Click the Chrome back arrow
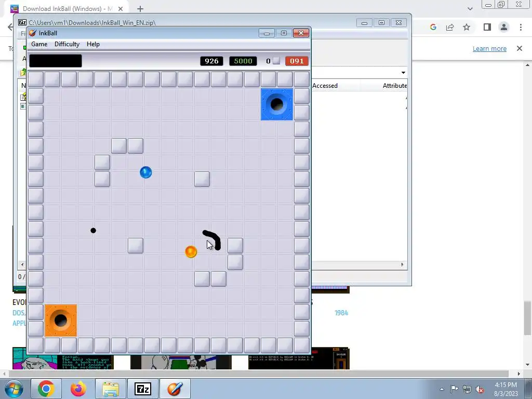The height and width of the screenshot is (399, 532). point(10,27)
